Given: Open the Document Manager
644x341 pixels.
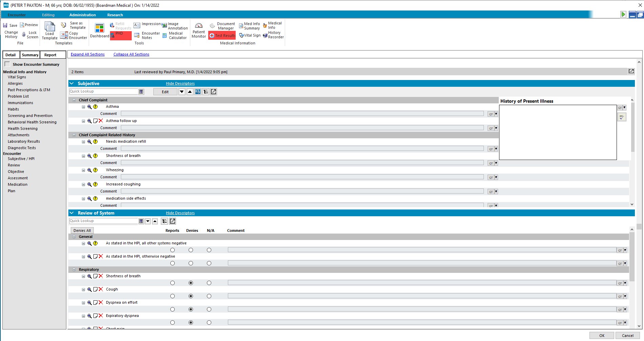Looking at the screenshot, I should (222, 26).
